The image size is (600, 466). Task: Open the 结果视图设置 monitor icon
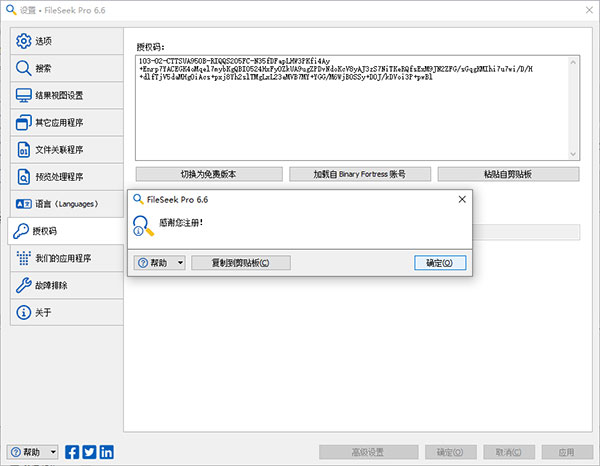point(23,95)
